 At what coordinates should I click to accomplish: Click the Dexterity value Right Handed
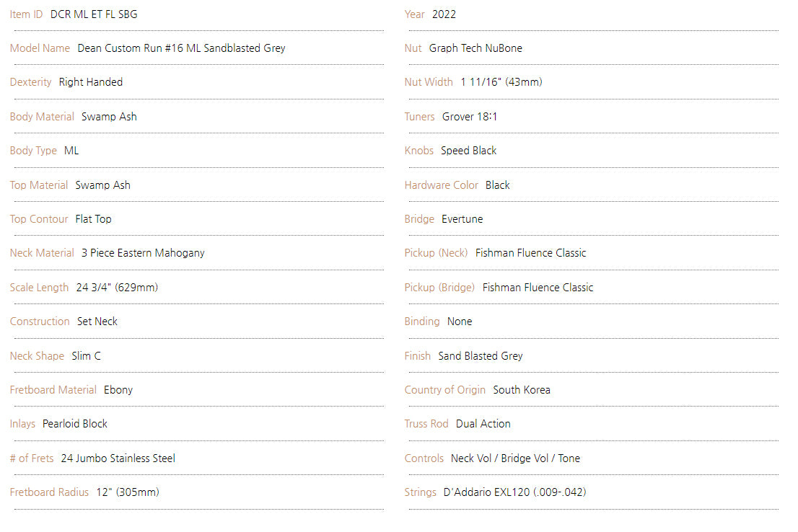coord(91,82)
